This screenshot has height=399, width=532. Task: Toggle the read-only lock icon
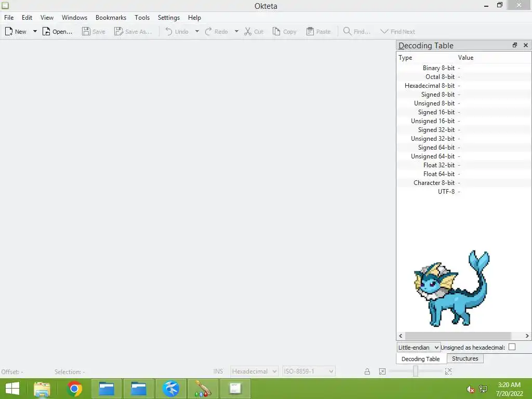(367, 371)
